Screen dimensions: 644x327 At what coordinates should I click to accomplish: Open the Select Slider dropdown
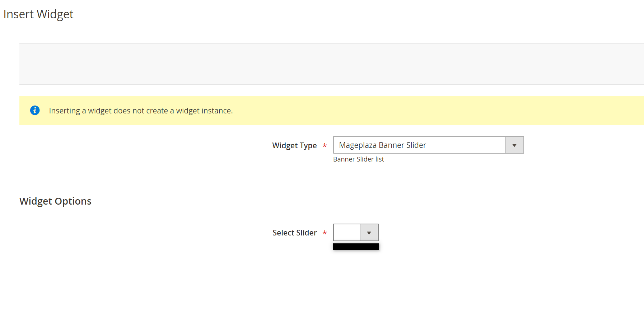tap(356, 233)
